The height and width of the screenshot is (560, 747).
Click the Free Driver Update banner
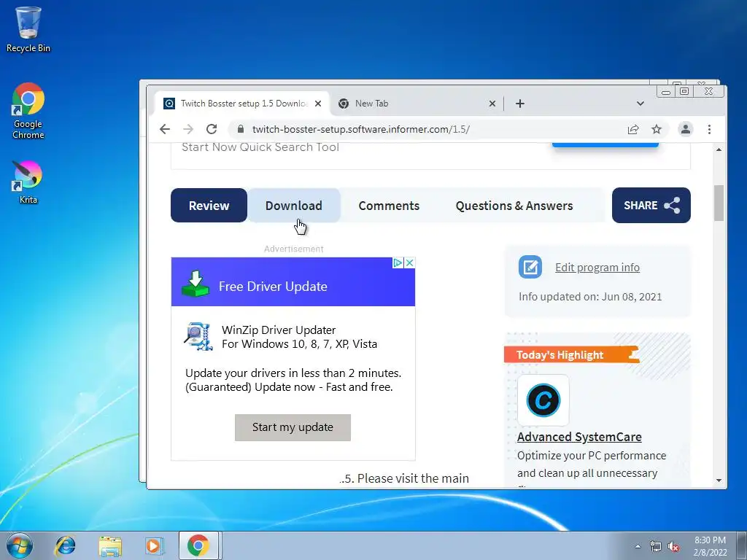pyautogui.click(x=293, y=282)
